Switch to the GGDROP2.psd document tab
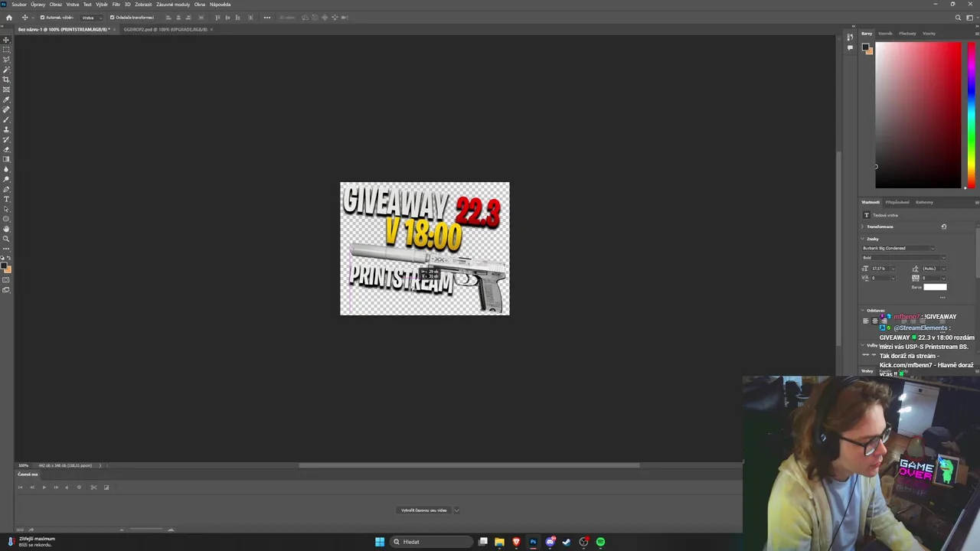The width and height of the screenshot is (980, 551). (x=165, y=29)
